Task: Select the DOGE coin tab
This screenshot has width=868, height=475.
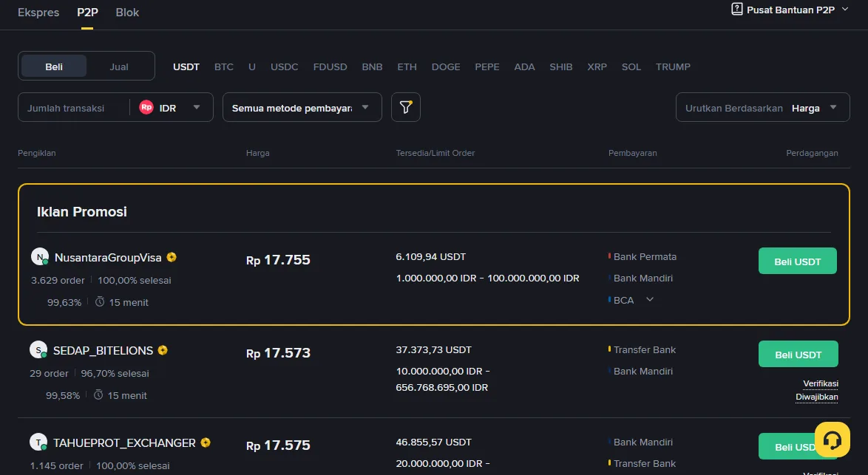Action: 446,66
